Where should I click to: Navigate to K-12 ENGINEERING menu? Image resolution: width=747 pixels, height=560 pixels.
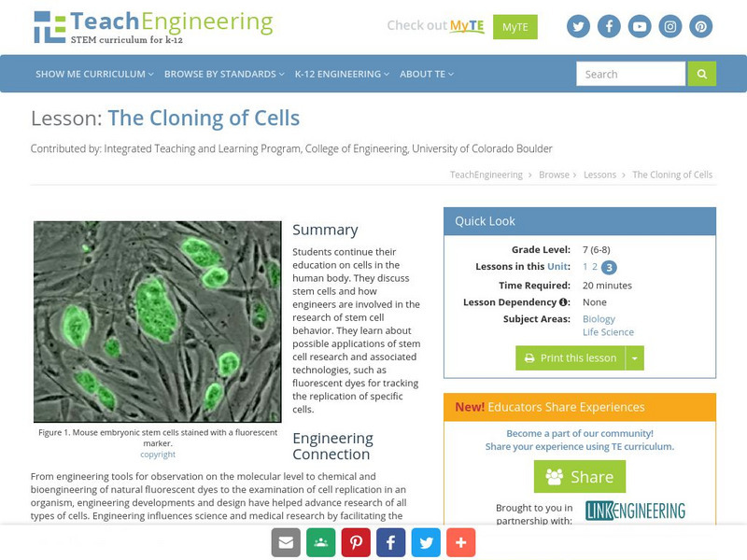pos(343,73)
